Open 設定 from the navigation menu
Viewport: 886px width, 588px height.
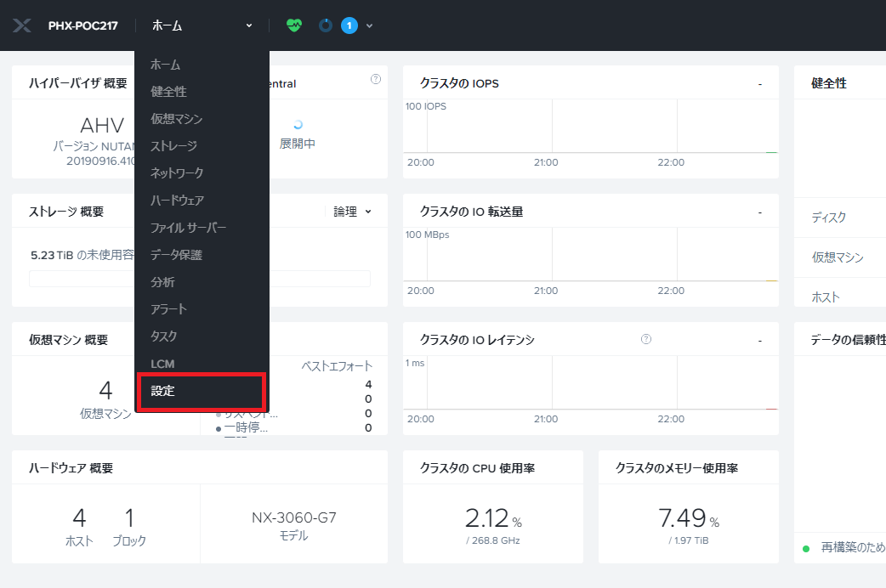coord(202,391)
